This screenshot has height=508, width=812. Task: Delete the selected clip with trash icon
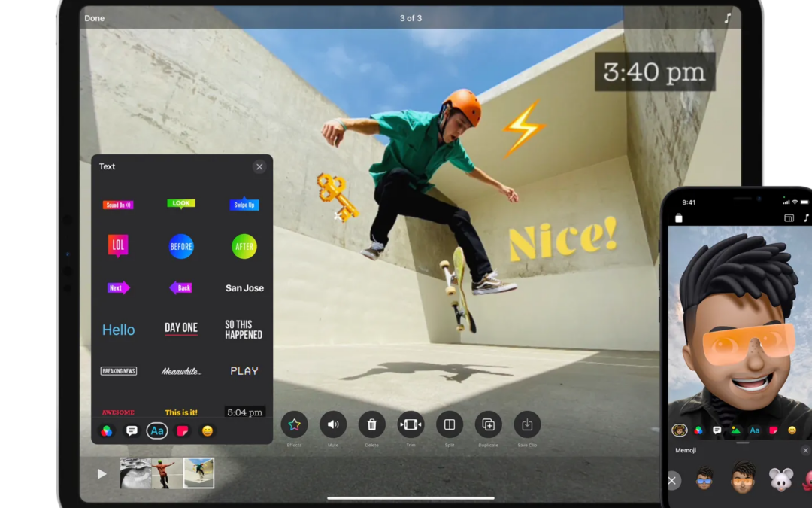pyautogui.click(x=371, y=425)
